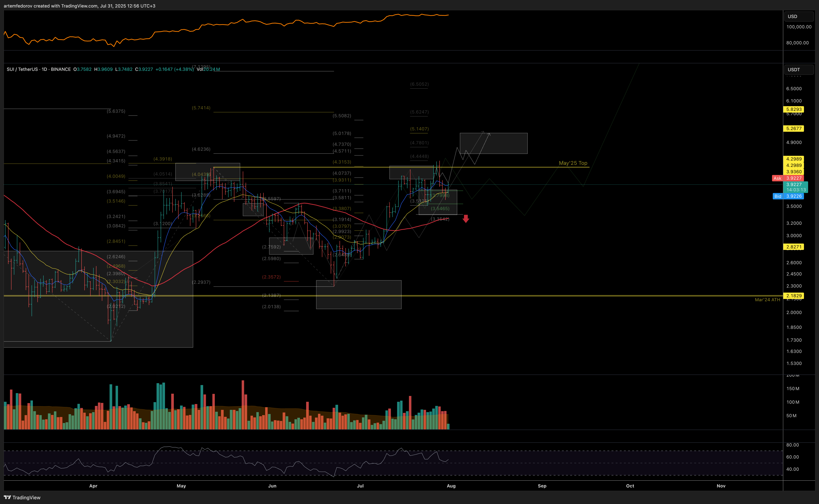Click the 3.9360 yellow price tag
Viewport: 819px width, 504px height.
[x=793, y=172]
